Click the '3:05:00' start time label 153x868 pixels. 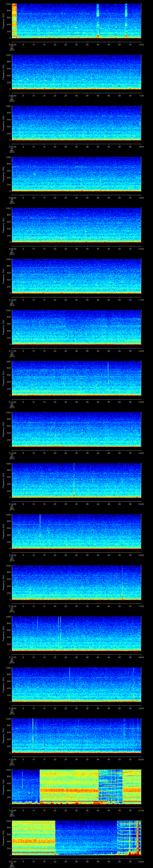(x=12, y=44)
